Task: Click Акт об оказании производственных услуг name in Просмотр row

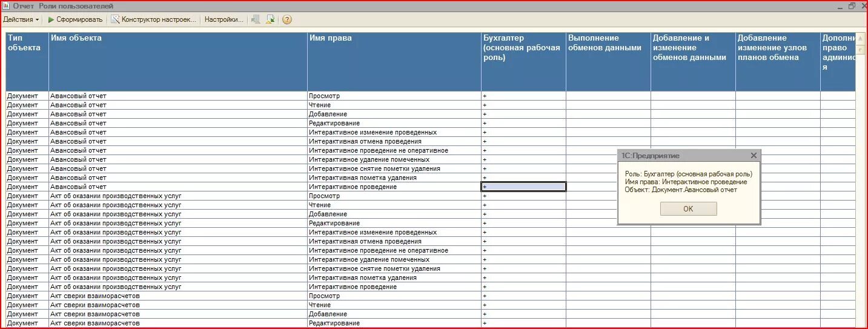Action: pos(178,196)
